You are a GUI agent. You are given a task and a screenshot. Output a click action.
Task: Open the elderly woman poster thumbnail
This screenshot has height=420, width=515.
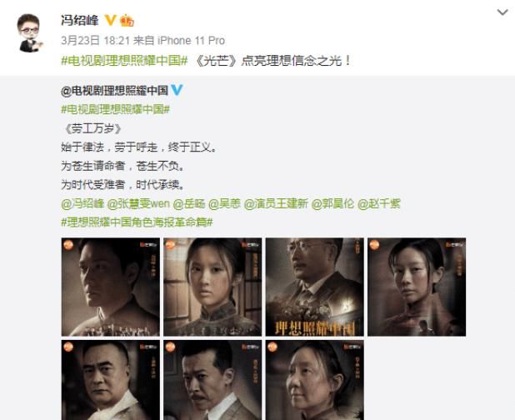[315, 380]
